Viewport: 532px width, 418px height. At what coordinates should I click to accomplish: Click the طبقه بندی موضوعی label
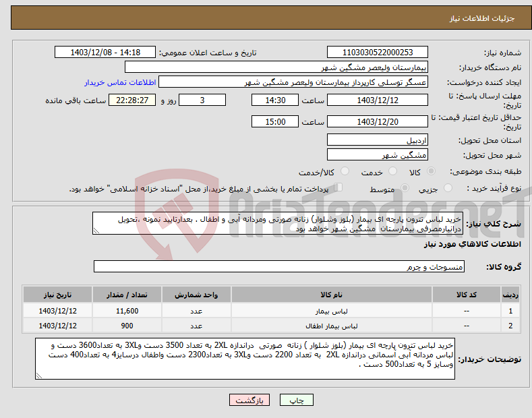pyautogui.click(x=485, y=171)
